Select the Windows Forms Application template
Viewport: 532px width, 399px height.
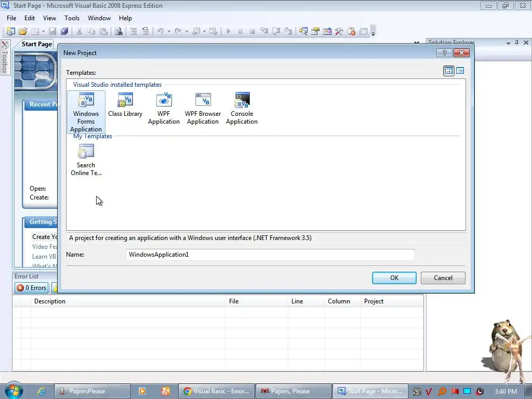[86, 112]
